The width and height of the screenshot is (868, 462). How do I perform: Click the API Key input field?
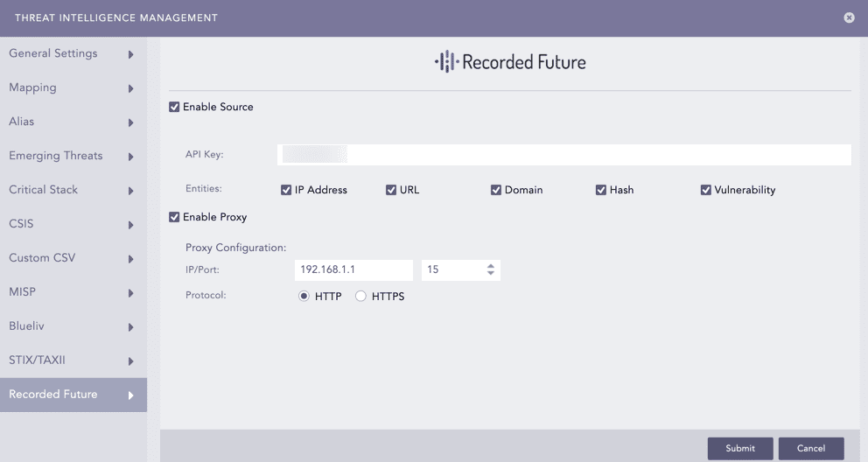pos(564,155)
